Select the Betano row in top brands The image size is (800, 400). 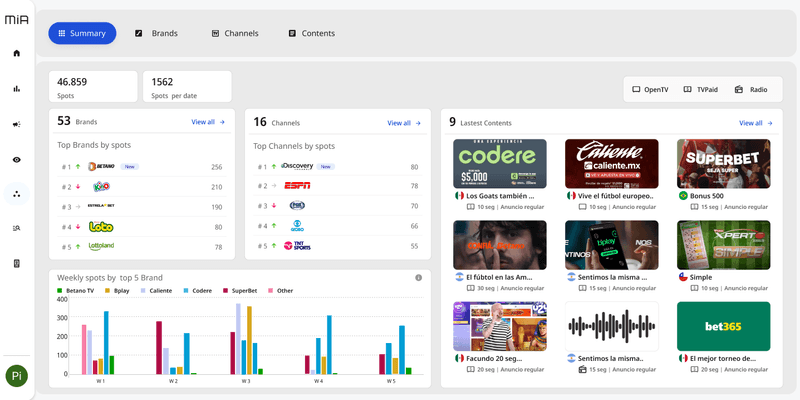point(142,167)
